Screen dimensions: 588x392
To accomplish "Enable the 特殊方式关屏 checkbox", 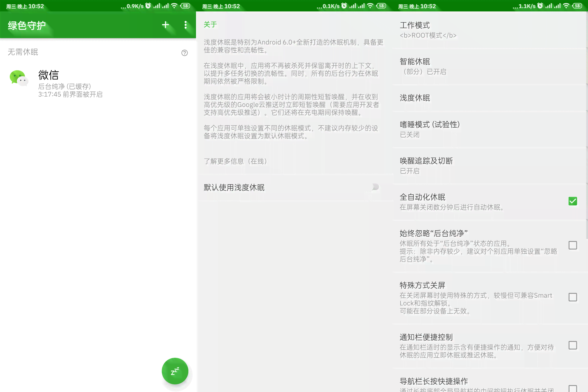I will tap(573, 297).
